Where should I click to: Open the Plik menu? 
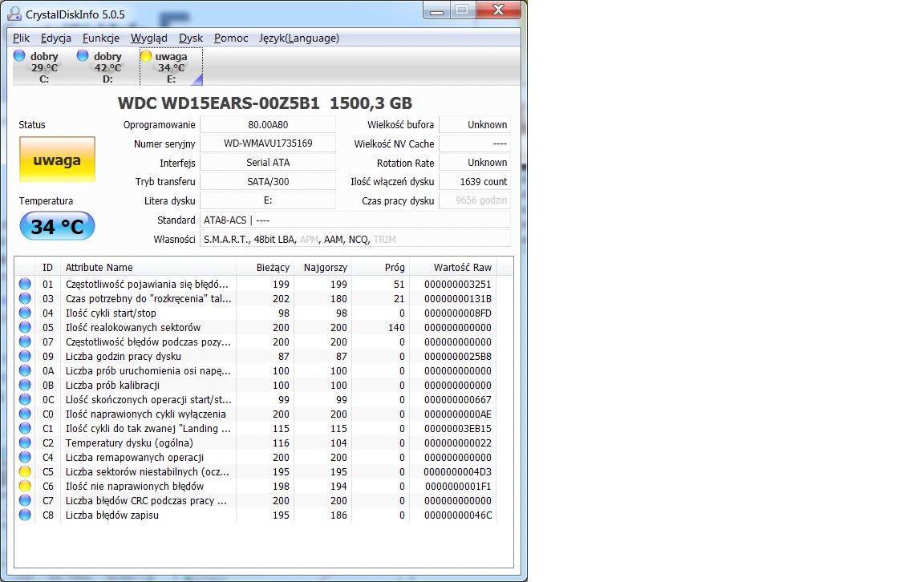[x=21, y=38]
